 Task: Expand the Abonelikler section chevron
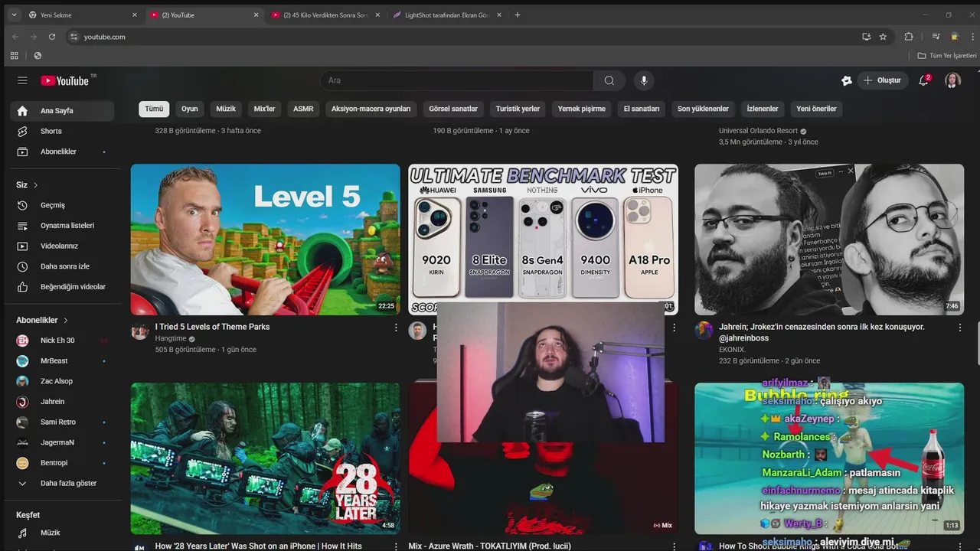(66, 320)
